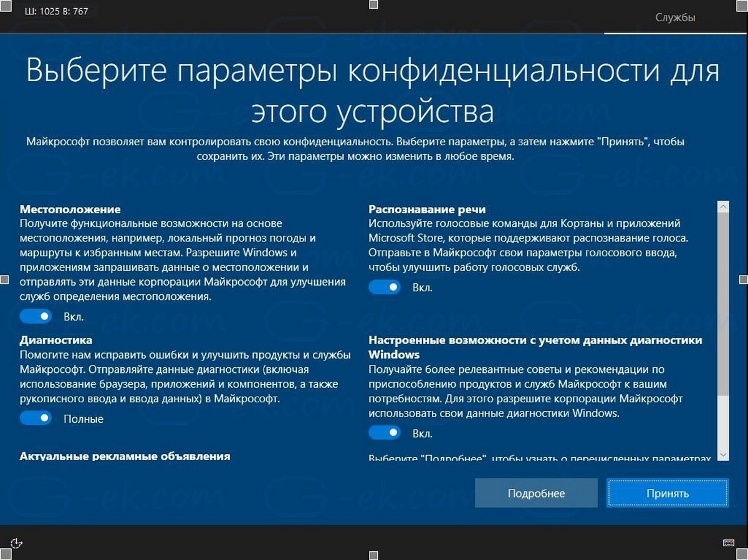Toggle Настроенные возможности diagnostic data switch
This screenshot has width=748, height=560.
coord(384,433)
